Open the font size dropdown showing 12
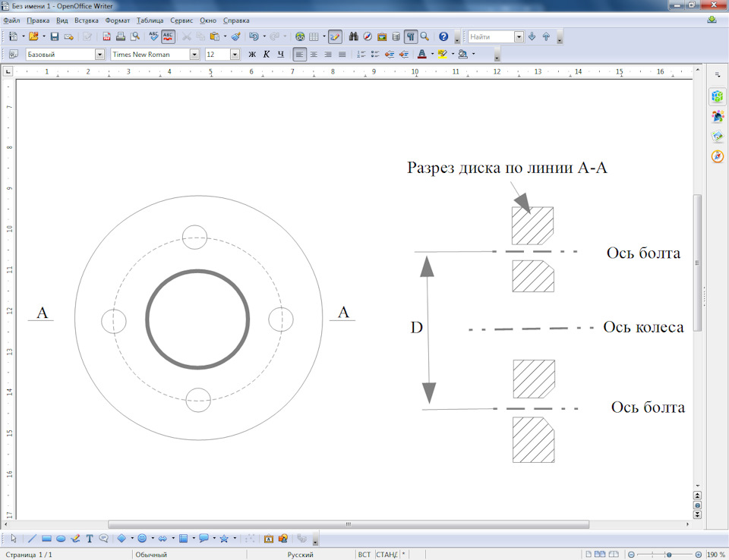This screenshot has height=560, width=729. pos(235,55)
